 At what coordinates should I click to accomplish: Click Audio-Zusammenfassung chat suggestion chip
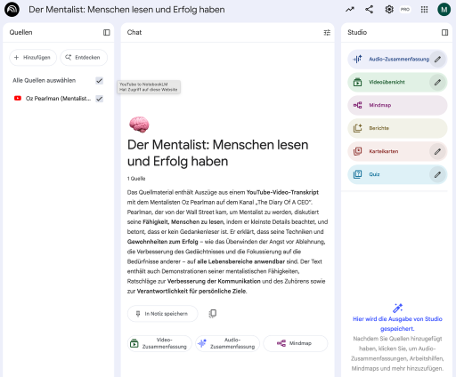(228, 343)
